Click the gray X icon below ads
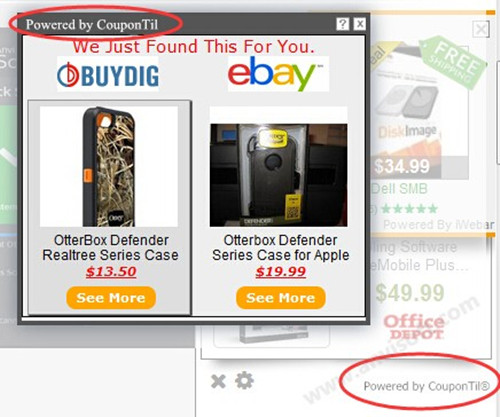 [218, 381]
